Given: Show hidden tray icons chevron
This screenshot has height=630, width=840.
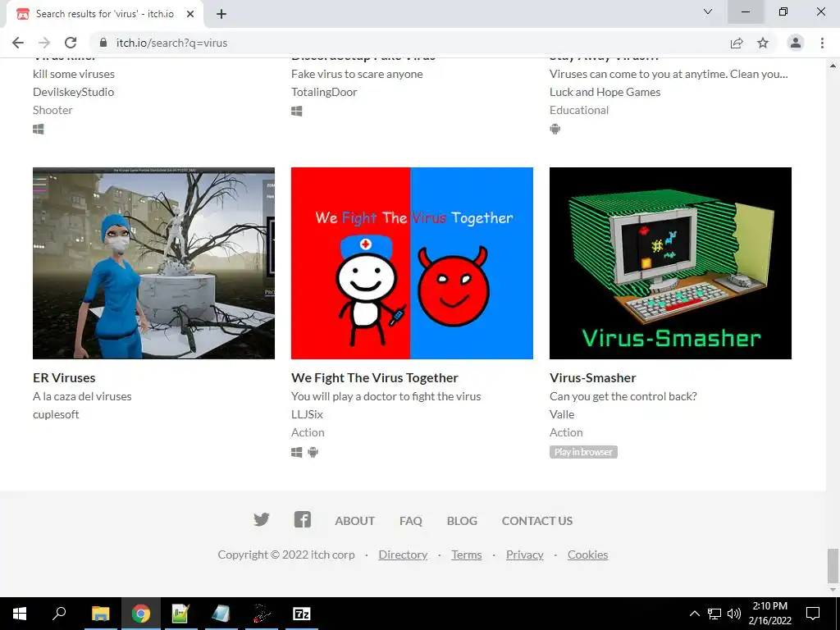Looking at the screenshot, I should 694,614.
